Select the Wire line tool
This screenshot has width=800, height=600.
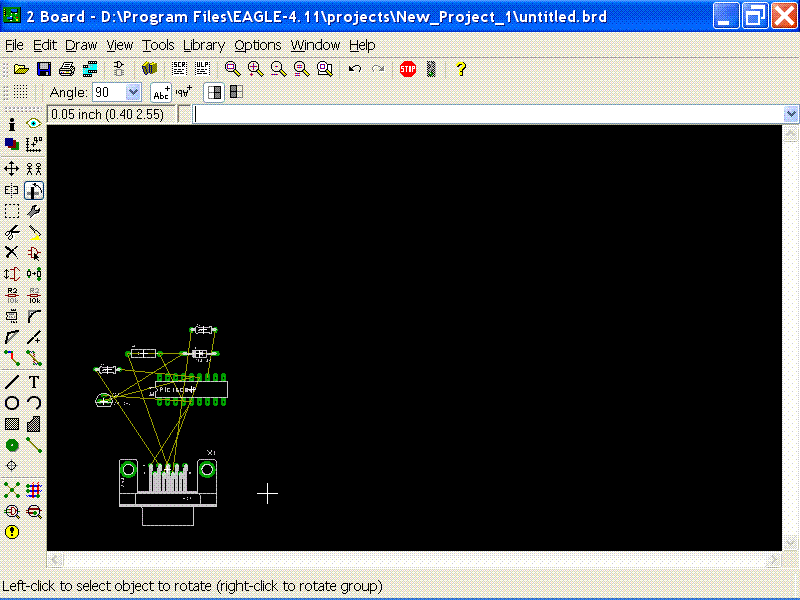pyautogui.click(x=12, y=382)
